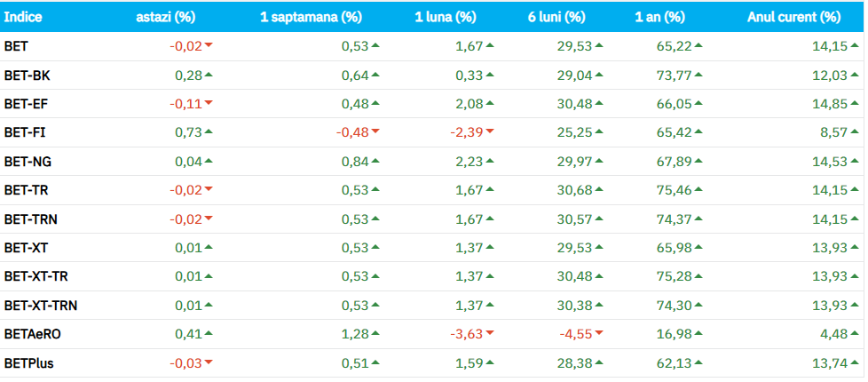Sort by the 'astazi (%)' column header
Screen dimensions: 868x382
pyautogui.click(x=166, y=17)
